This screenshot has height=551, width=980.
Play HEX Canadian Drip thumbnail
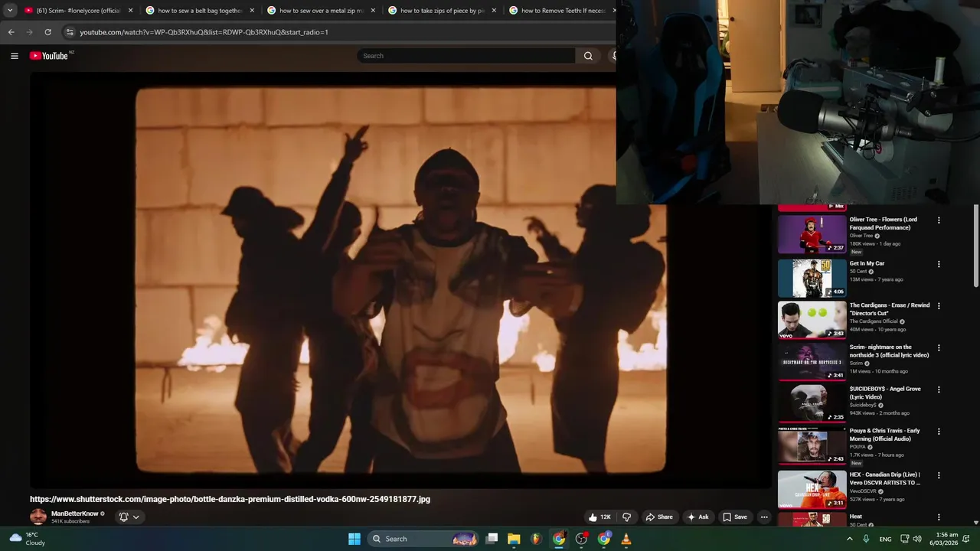[x=812, y=489]
